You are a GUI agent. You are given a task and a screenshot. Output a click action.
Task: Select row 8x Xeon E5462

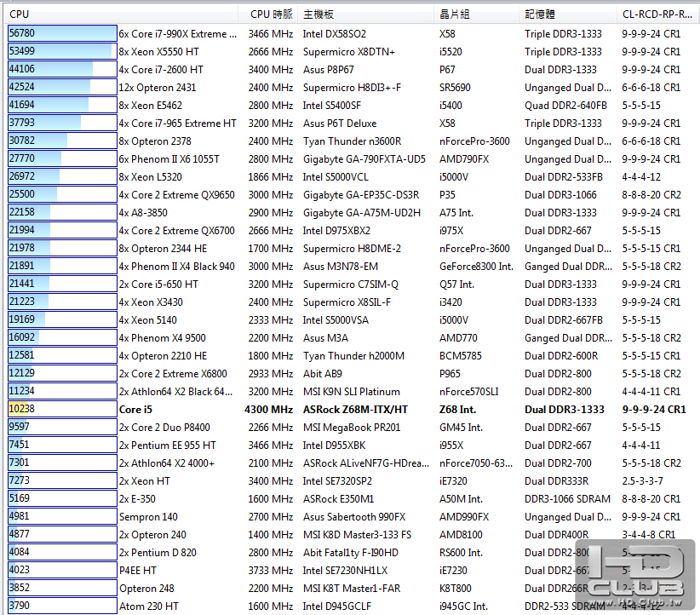tap(353, 106)
